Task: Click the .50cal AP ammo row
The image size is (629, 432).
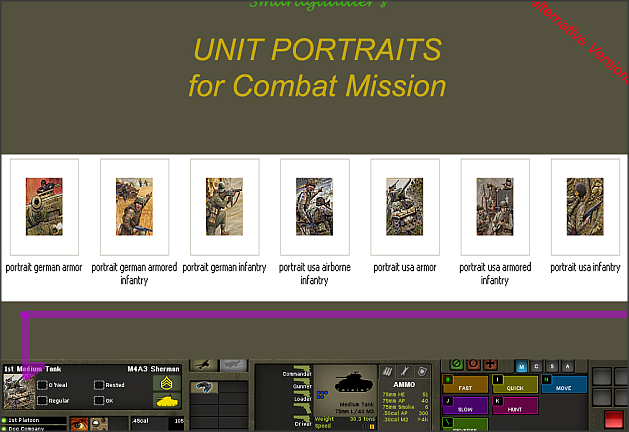Action: click(x=405, y=413)
